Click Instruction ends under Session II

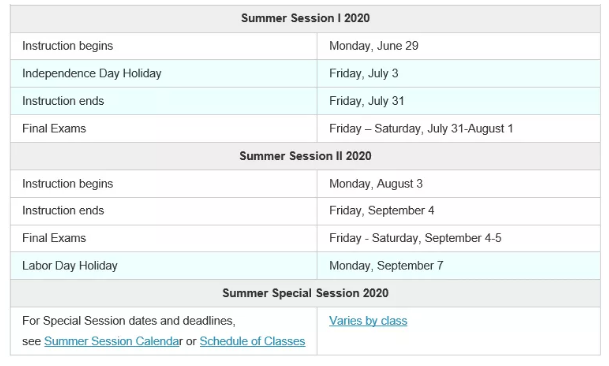[x=63, y=211]
